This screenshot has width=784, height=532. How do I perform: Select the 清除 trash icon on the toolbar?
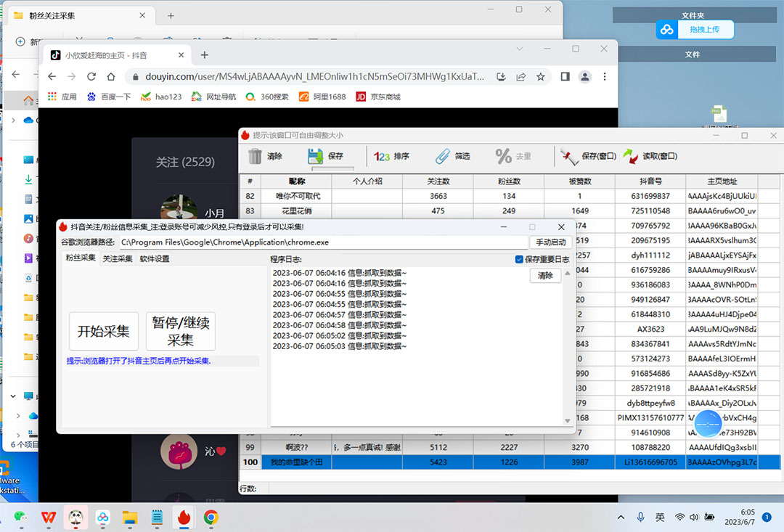click(256, 155)
